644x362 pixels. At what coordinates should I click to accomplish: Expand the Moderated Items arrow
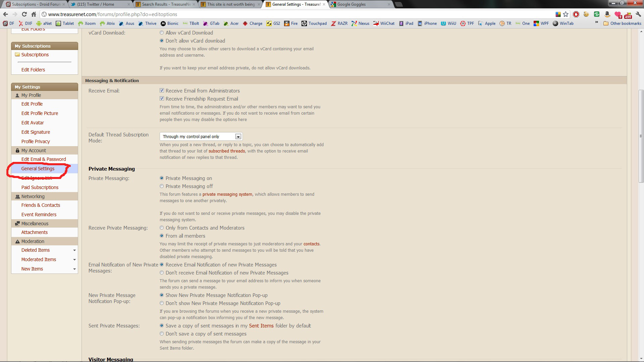[74, 260]
